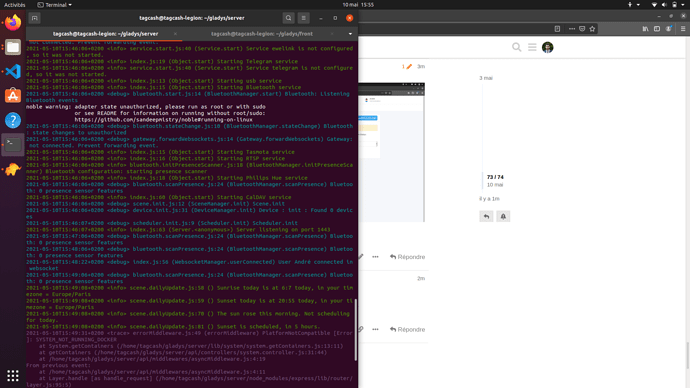
Task: Open the Terminal app menu in the top bar
Action: click(x=55, y=5)
